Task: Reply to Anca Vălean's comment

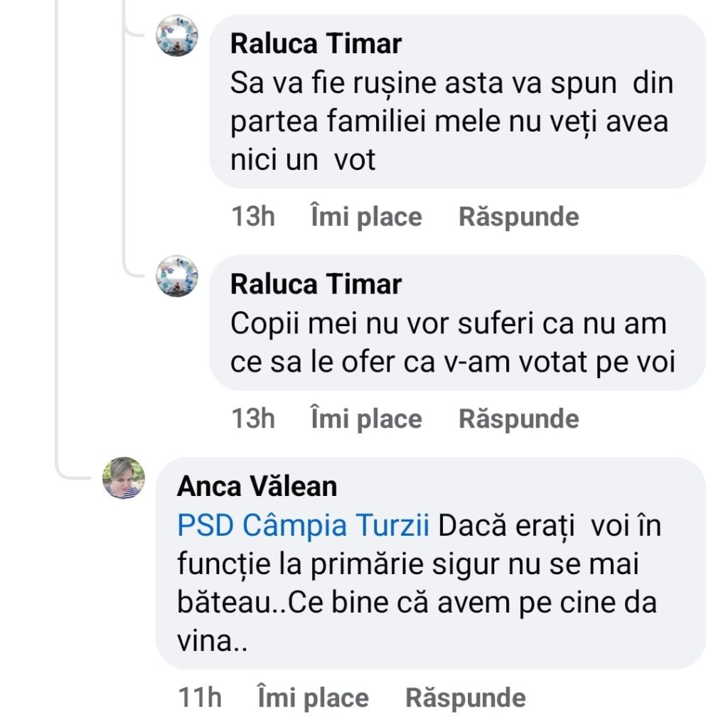Action: tap(465, 698)
